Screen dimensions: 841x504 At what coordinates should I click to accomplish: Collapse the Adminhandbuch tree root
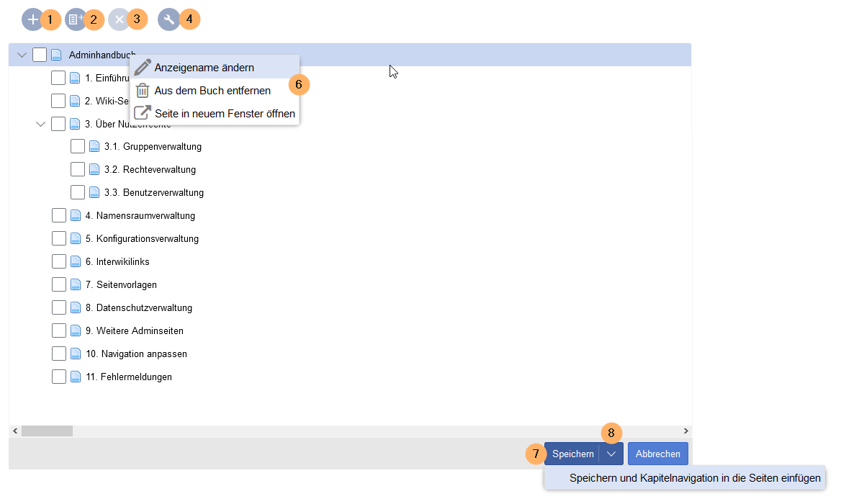(x=22, y=55)
